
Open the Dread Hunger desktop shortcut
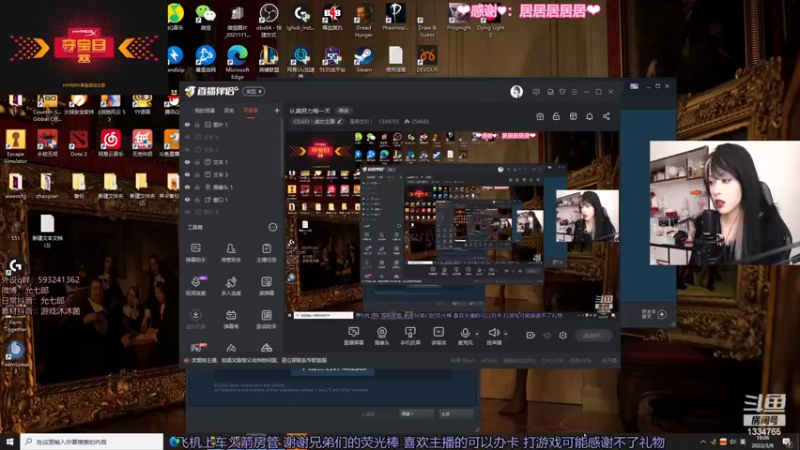(x=364, y=20)
